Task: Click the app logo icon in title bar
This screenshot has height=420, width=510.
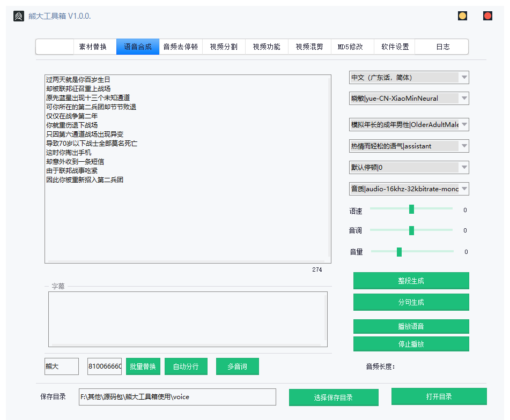Action: pyautogui.click(x=19, y=16)
